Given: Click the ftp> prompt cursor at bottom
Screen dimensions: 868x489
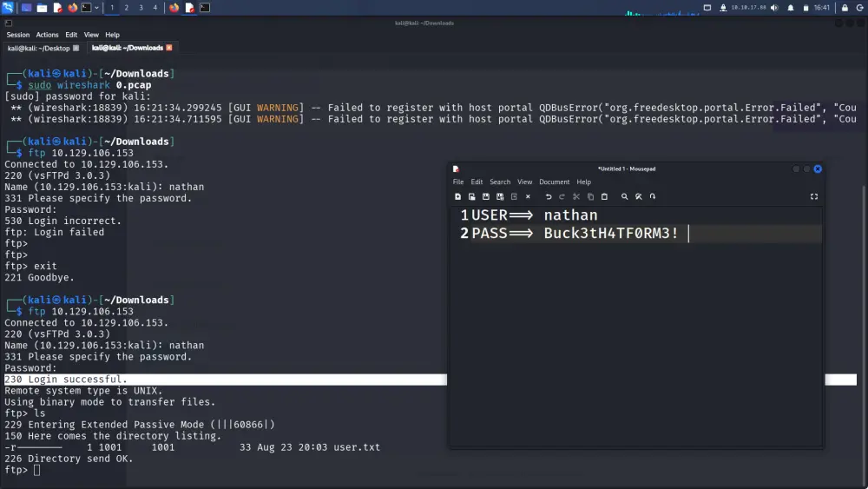Looking at the screenshot, I should click(x=36, y=470).
